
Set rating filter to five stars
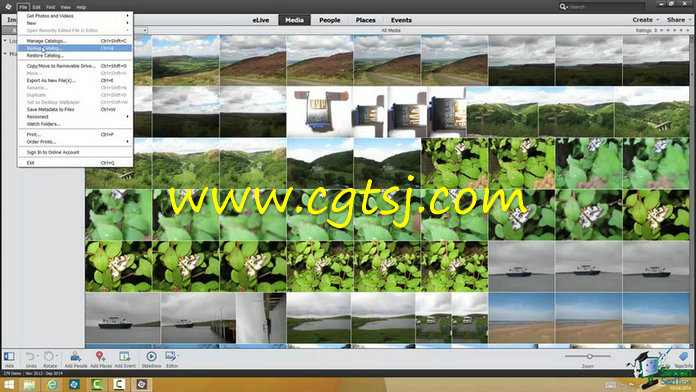[x=688, y=30]
